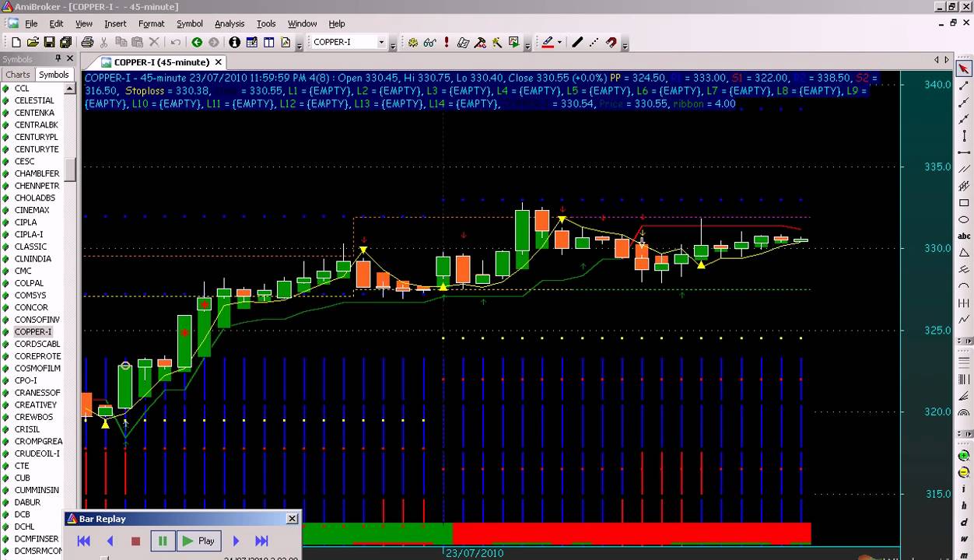Step back one bar in Bar Replay
This screenshot has width=974, height=560.
(x=110, y=541)
